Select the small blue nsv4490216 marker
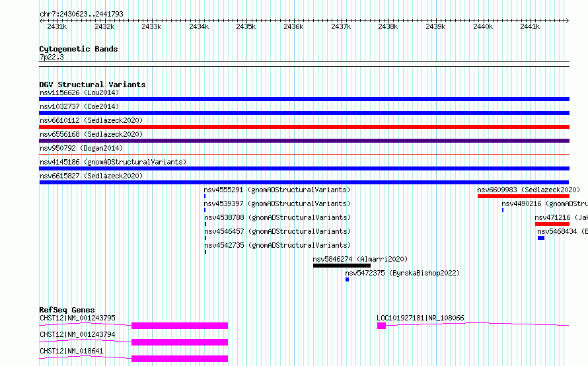The image size is (588, 366). (x=503, y=210)
